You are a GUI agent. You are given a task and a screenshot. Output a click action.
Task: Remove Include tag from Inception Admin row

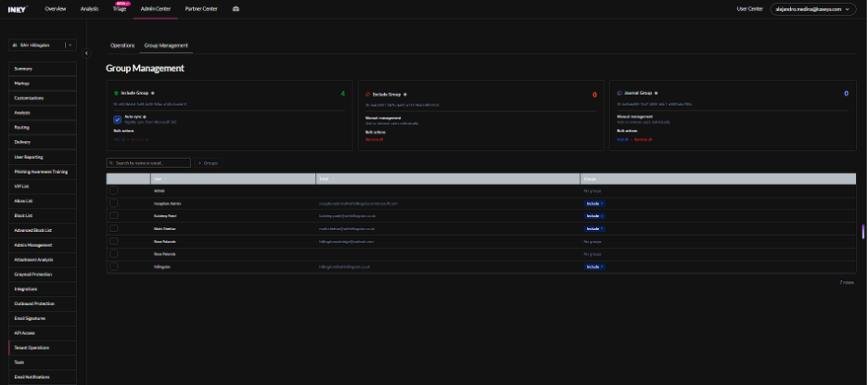[602, 203]
